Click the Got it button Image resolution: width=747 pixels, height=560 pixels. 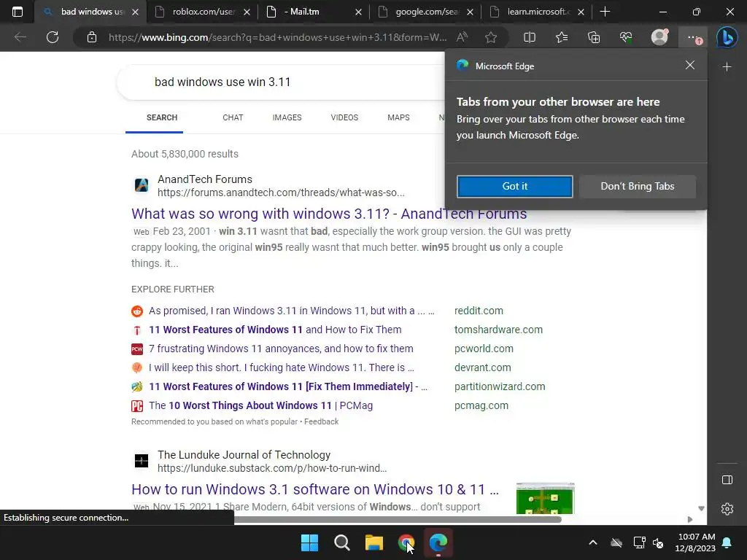pos(514,186)
